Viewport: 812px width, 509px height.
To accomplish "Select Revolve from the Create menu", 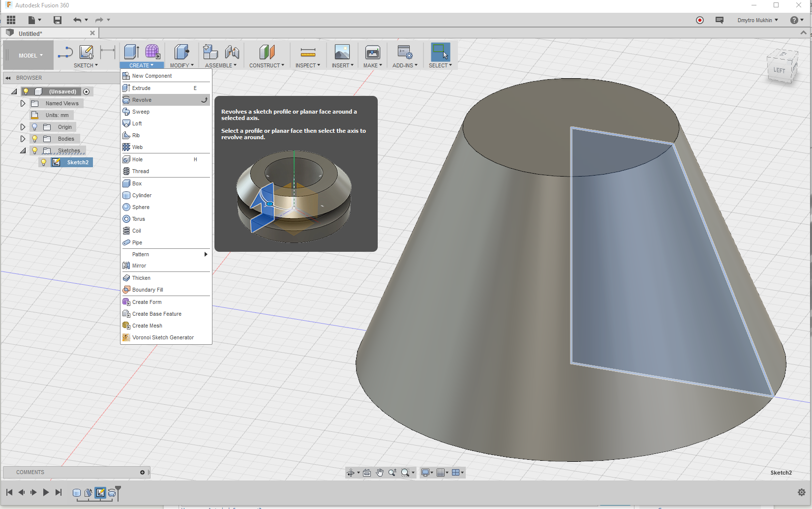I will coord(142,100).
